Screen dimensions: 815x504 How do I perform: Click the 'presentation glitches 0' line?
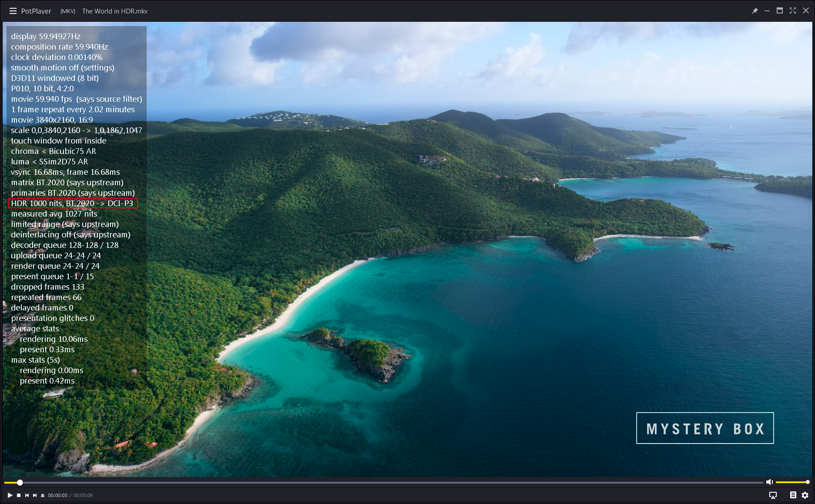(x=53, y=318)
